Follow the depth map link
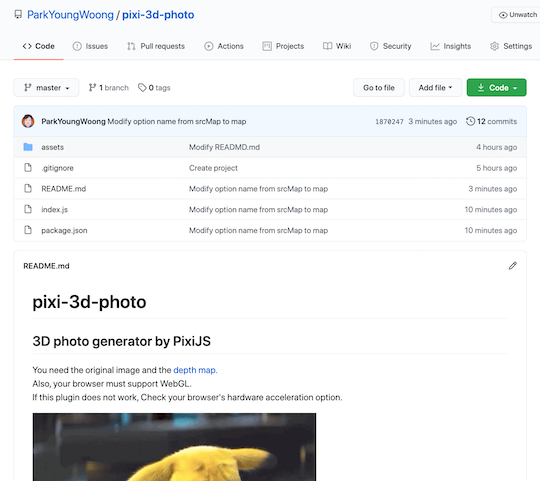 [x=195, y=370]
